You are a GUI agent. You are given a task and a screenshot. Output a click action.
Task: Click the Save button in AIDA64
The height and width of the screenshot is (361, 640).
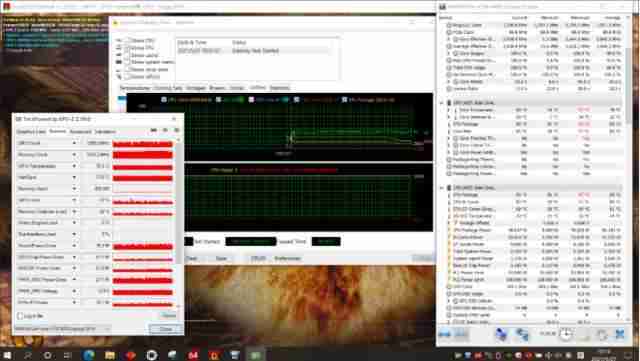221,258
